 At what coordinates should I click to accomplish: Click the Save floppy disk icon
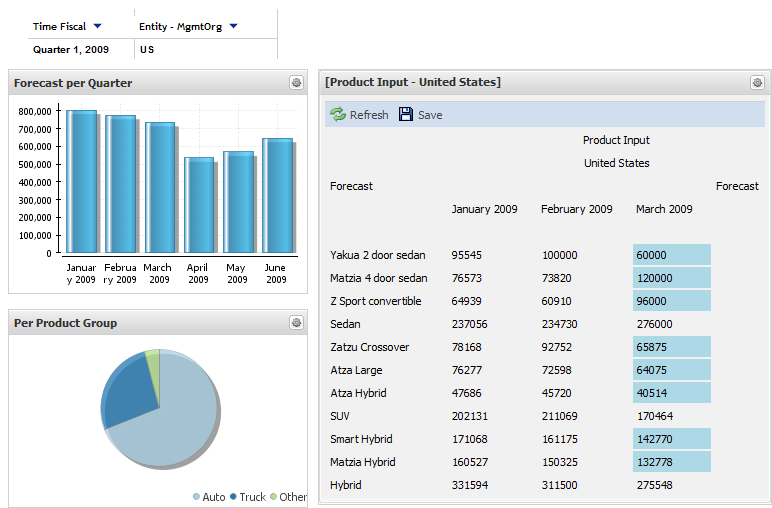(x=406, y=115)
